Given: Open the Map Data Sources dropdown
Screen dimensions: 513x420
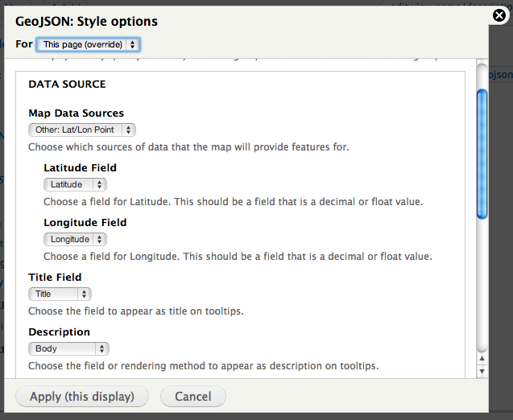Looking at the screenshot, I should 82,130.
